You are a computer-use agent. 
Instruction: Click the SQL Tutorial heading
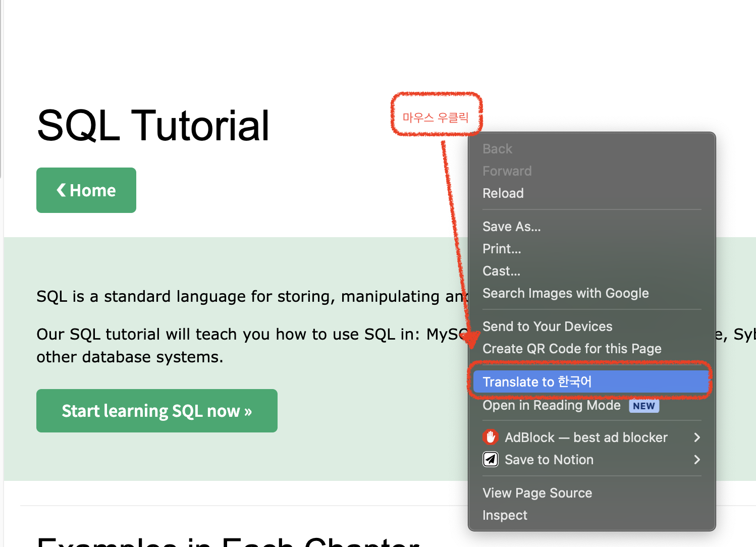[x=153, y=125]
